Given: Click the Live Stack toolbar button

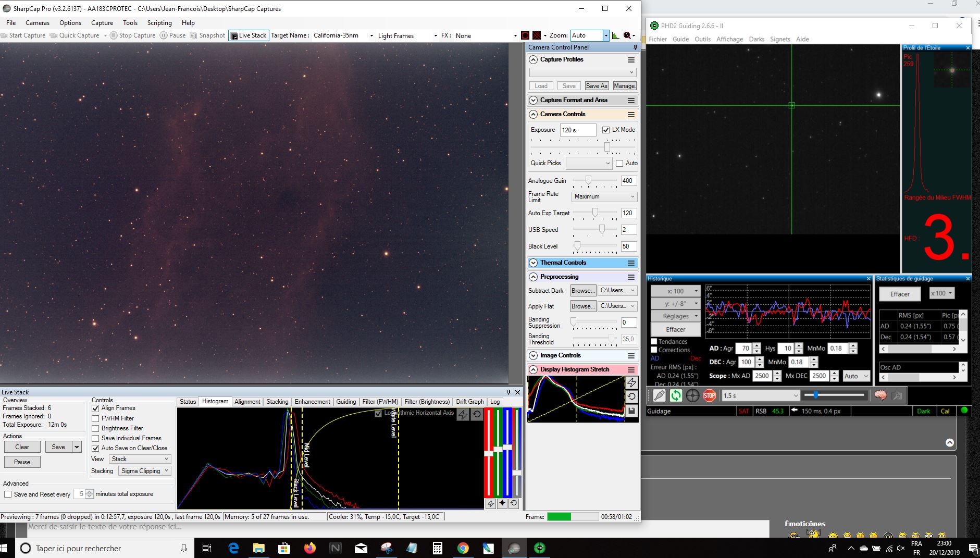Looking at the screenshot, I should 249,35.
